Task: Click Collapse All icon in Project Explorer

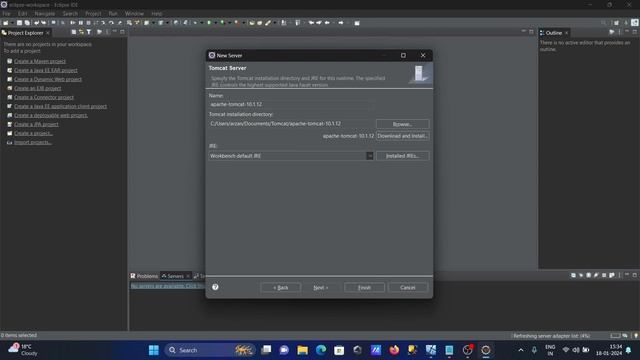Action: pyautogui.click(x=73, y=32)
